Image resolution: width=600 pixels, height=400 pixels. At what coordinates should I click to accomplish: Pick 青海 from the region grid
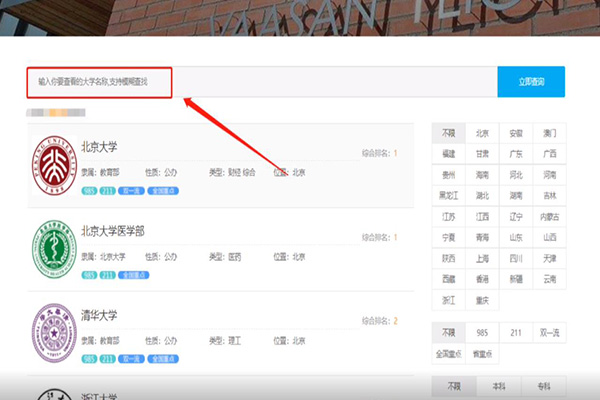(x=482, y=238)
